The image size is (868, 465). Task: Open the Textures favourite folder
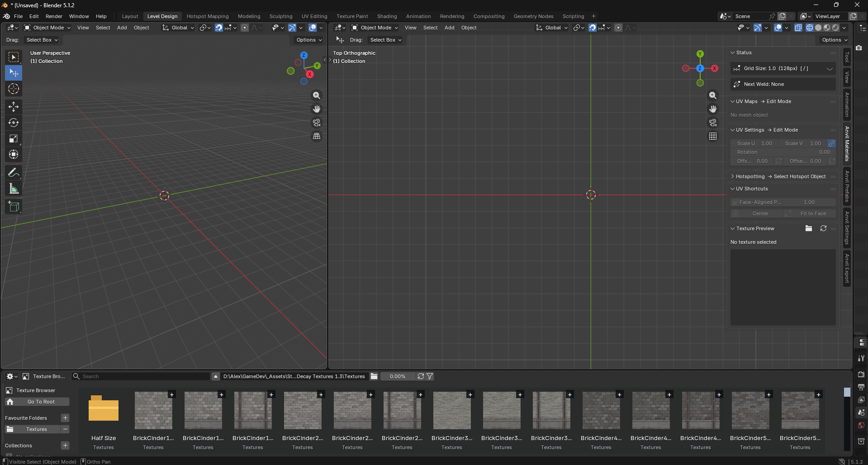(33, 429)
